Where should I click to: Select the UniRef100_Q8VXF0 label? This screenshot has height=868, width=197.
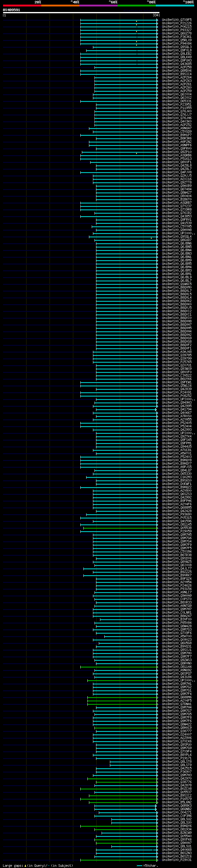click(x=177, y=372)
